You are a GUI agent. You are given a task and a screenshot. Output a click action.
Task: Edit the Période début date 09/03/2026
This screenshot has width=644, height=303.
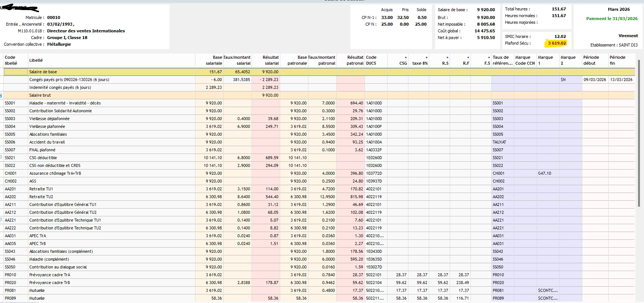click(595, 80)
